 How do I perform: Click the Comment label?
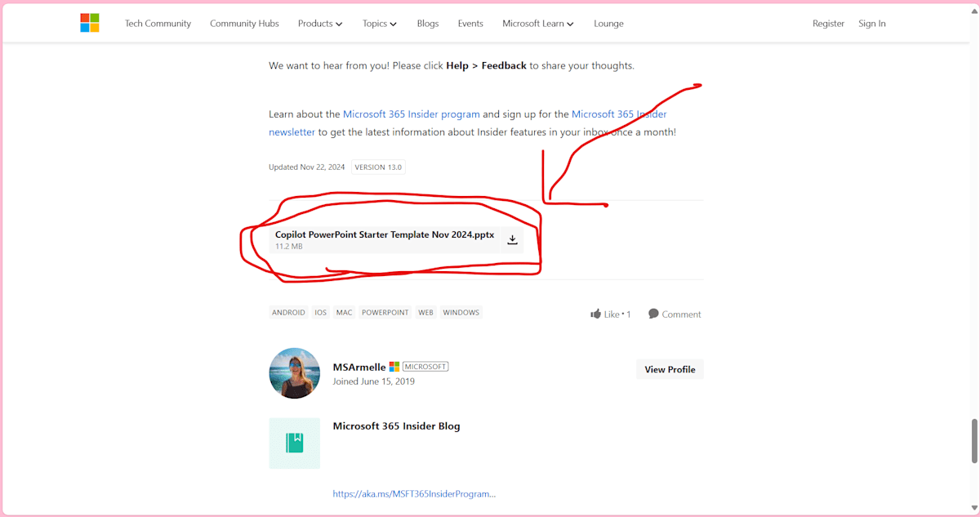(681, 314)
